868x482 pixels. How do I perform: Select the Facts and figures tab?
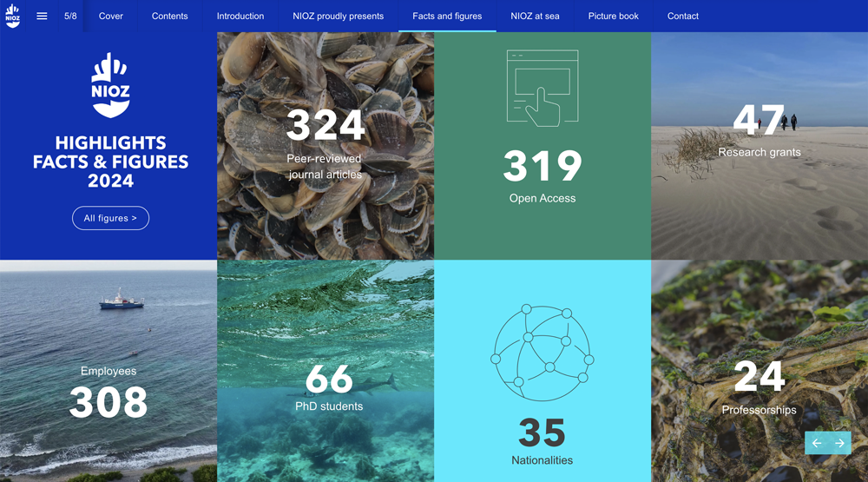[x=447, y=16]
